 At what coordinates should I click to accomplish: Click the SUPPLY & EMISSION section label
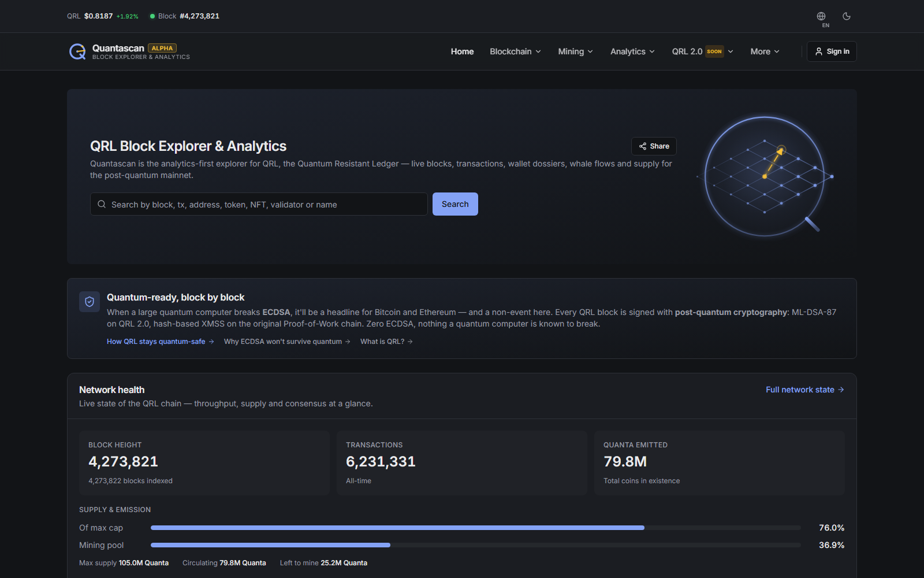115,510
